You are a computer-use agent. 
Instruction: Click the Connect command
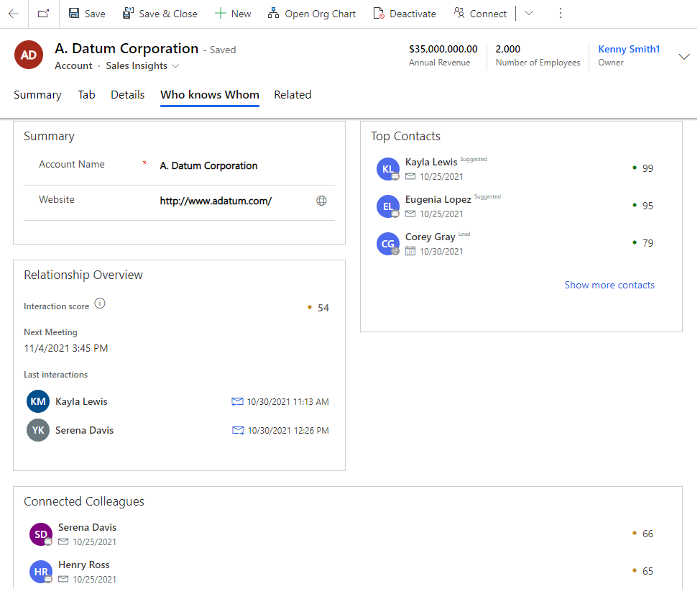pyautogui.click(x=480, y=14)
